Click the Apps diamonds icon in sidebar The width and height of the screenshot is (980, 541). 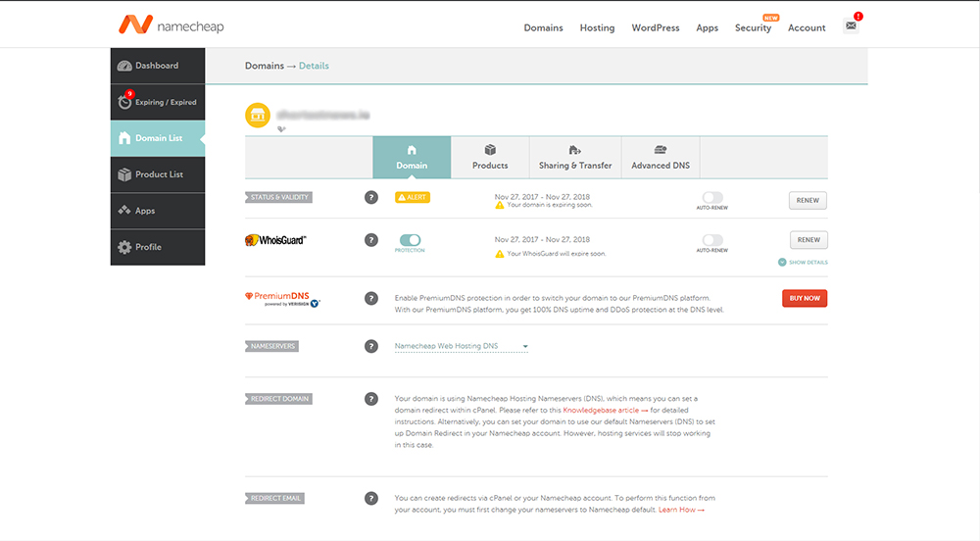124,210
